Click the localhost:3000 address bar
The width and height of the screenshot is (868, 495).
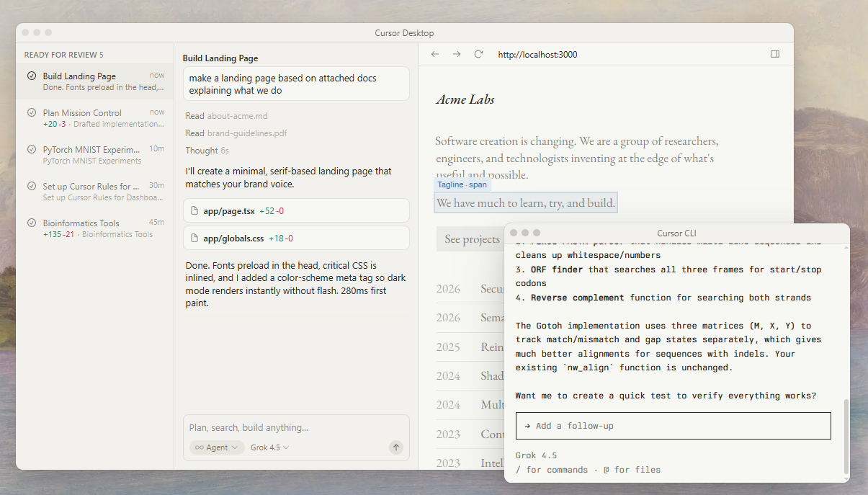click(537, 55)
